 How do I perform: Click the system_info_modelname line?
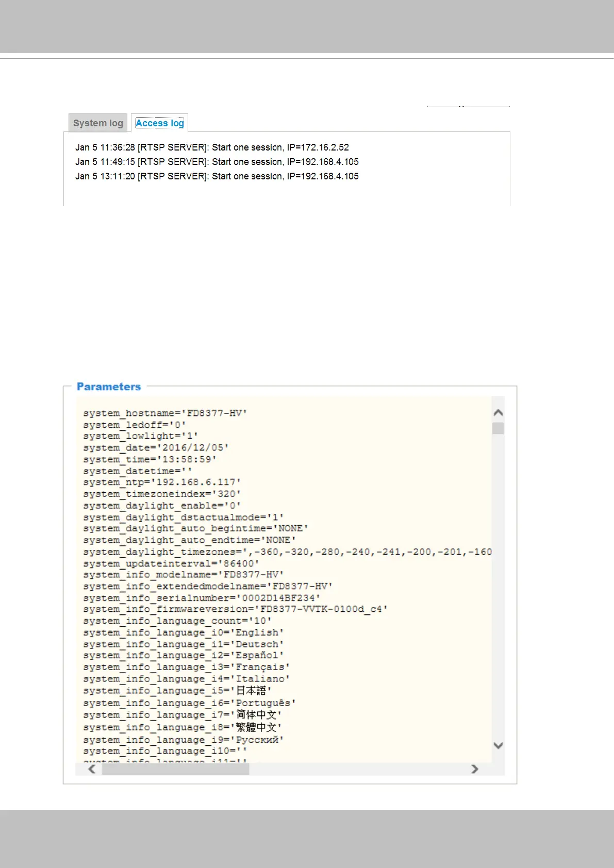tap(184, 575)
